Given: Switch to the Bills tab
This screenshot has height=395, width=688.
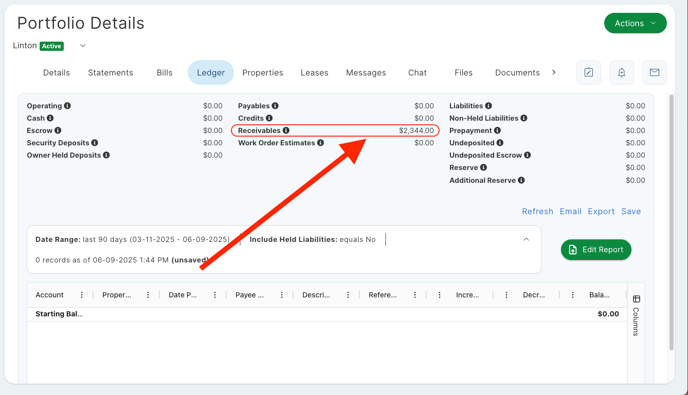Looking at the screenshot, I should [x=165, y=73].
